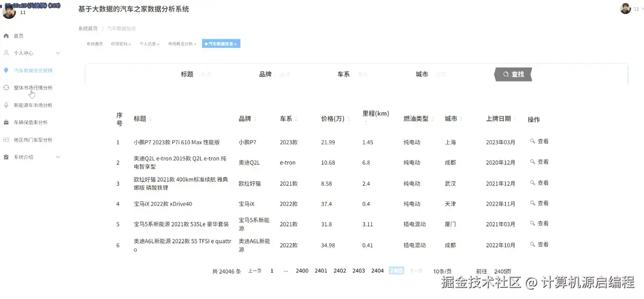This screenshot has height=299, width=644.
Task: Click the user avatar in the top-right corner
Action: pos(625,9)
